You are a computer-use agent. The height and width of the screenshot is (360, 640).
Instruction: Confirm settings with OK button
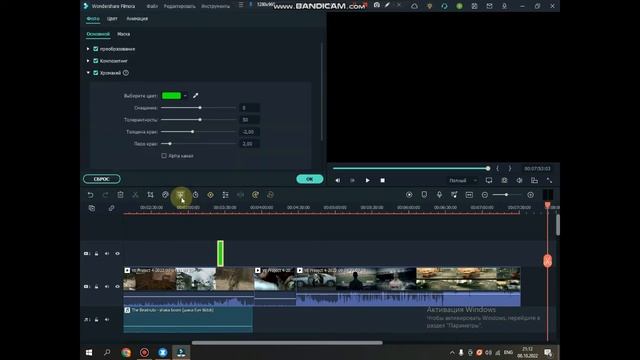coord(309,179)
